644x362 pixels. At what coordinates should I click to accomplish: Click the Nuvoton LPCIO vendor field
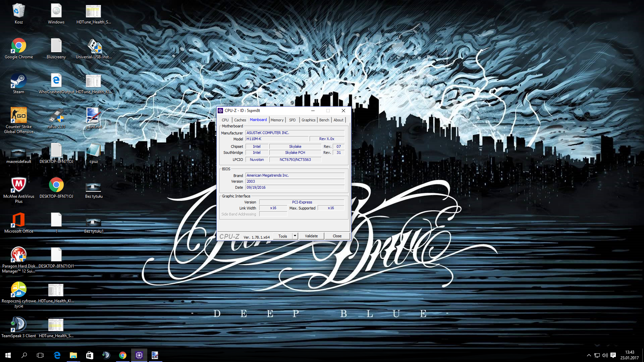(257, 160)
